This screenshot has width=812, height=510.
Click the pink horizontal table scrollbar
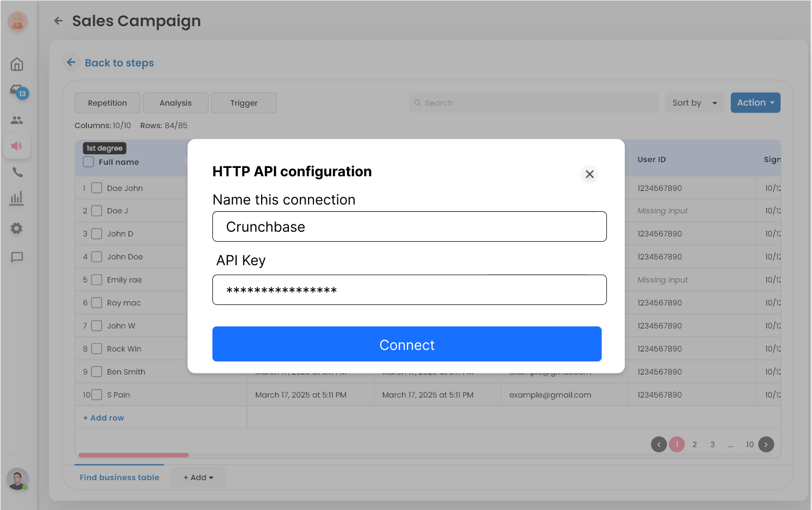(x=133, y=455)
